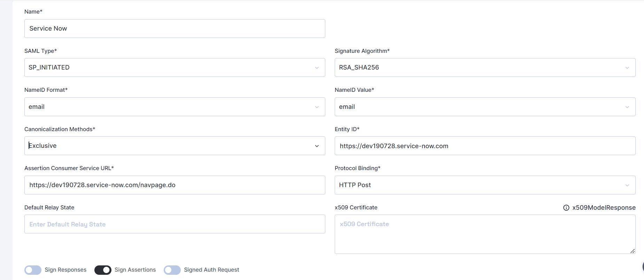Click the SAML Type dropdown chevron
The image size is (644, 280).
317,68
